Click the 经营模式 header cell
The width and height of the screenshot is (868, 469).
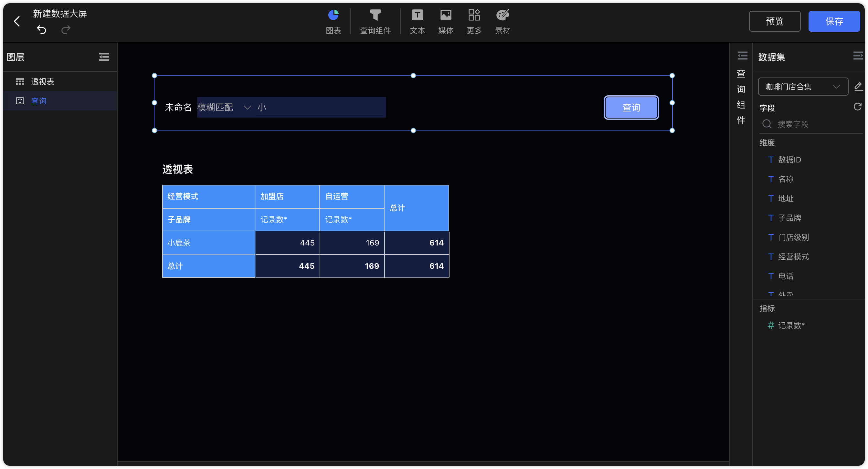point(208,196)
